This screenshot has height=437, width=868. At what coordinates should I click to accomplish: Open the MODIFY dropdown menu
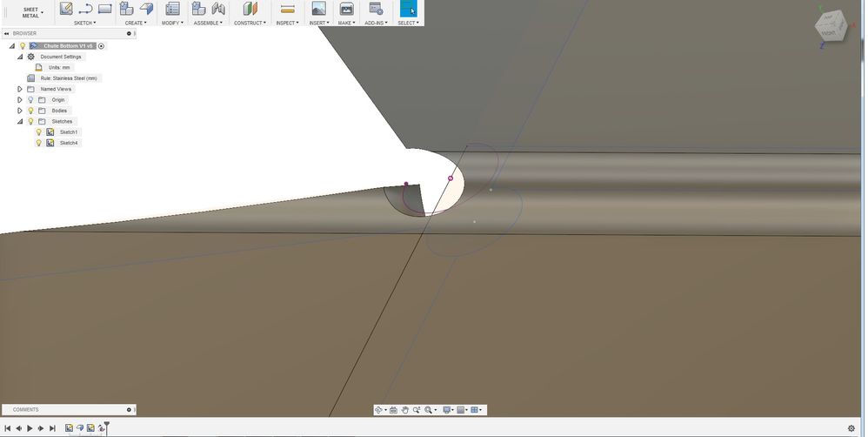172,23
